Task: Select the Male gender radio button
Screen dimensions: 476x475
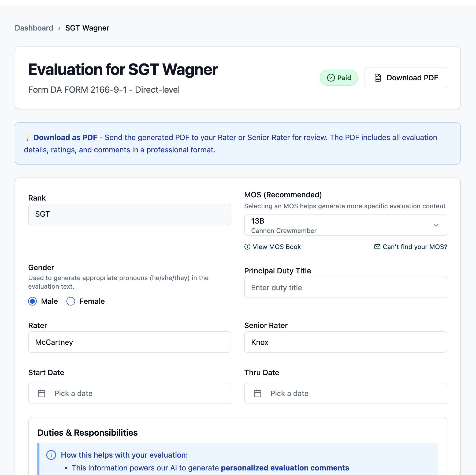Action: (x=33, y=301)
